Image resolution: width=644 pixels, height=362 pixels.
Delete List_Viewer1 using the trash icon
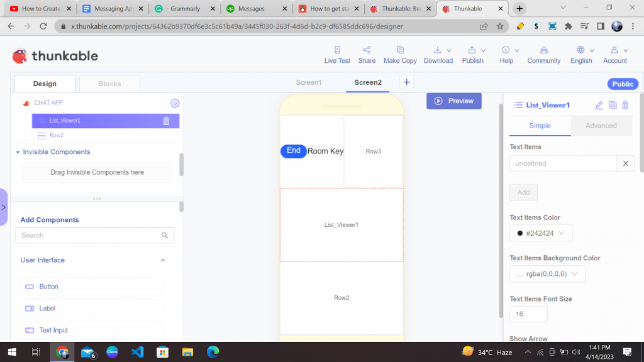(x=625, y=105)
